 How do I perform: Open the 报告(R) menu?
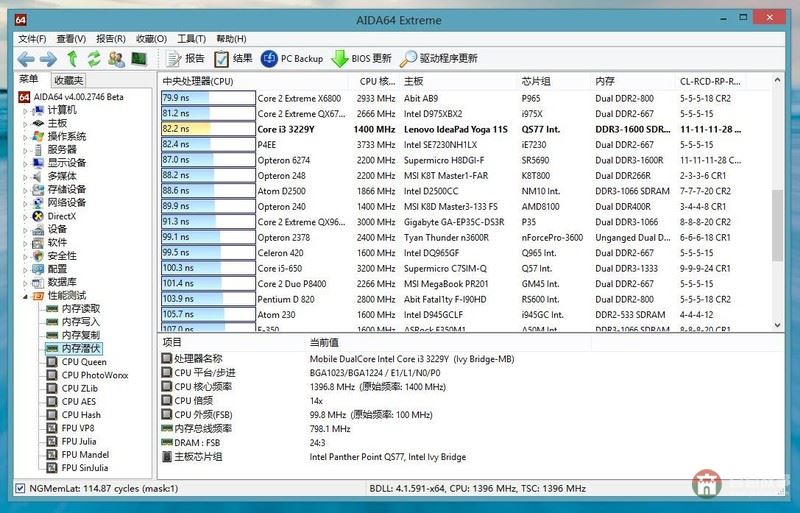pos(111,39)
